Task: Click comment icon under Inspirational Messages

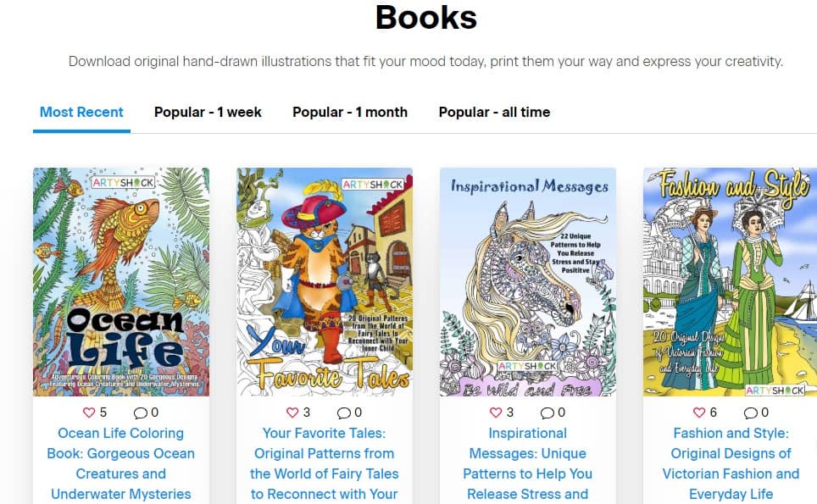Action: 547,413
